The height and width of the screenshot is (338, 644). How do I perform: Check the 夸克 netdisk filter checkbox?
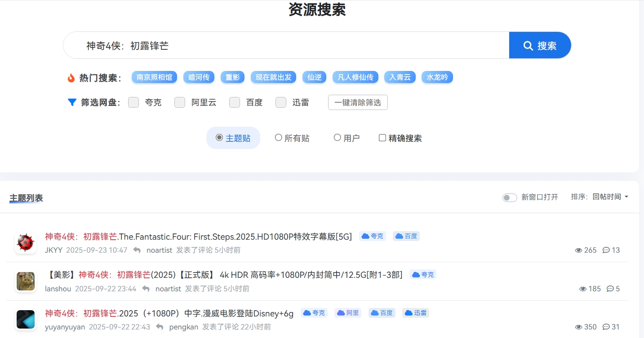(133, 102)
